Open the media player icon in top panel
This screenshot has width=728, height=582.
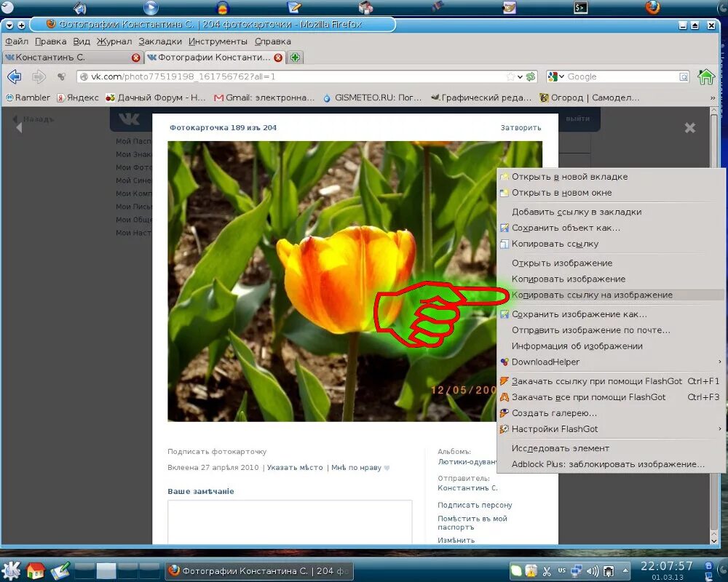[x=151, y=7]
